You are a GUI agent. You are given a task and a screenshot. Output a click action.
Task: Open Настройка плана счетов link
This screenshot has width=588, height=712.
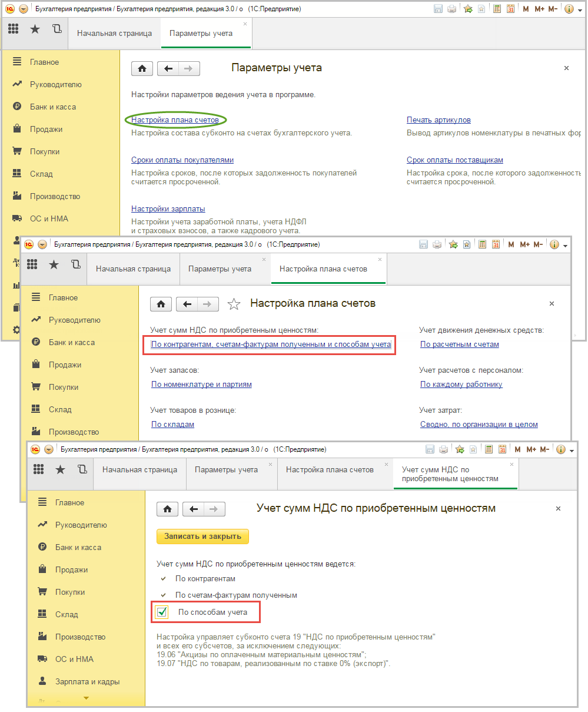coord(175,120)
